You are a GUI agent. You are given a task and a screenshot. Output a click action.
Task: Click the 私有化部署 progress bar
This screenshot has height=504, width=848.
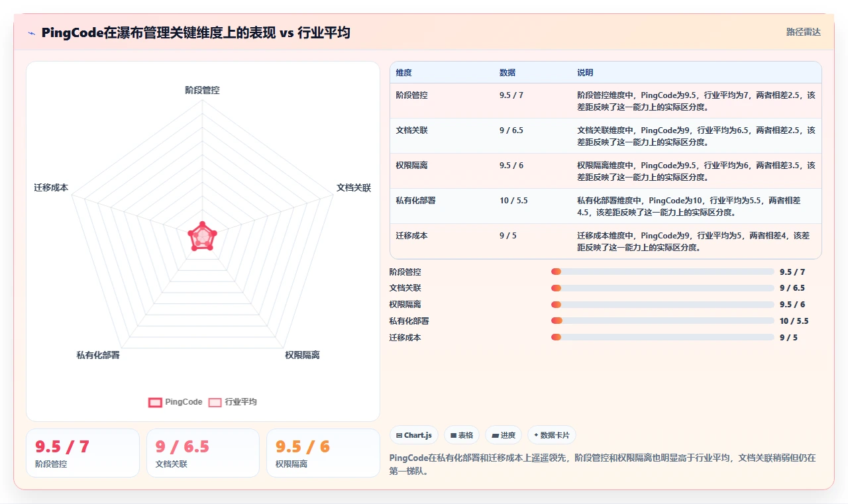662,321
